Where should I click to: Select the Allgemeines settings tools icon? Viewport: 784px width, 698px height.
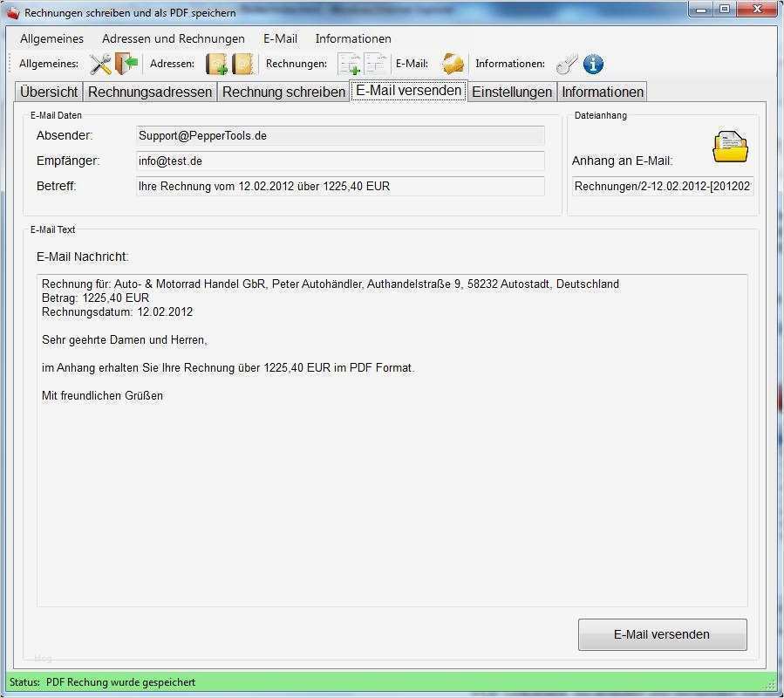pyautogui.click(x=98, y=64)
